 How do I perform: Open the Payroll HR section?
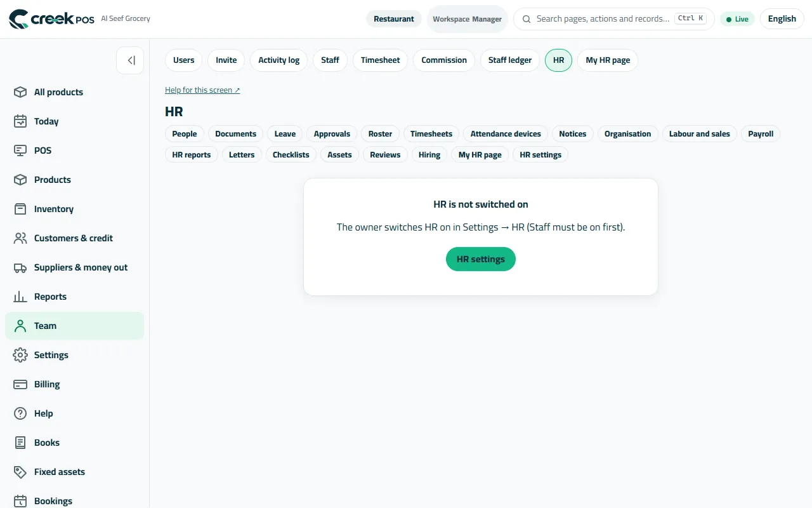(x=761, y=134)
